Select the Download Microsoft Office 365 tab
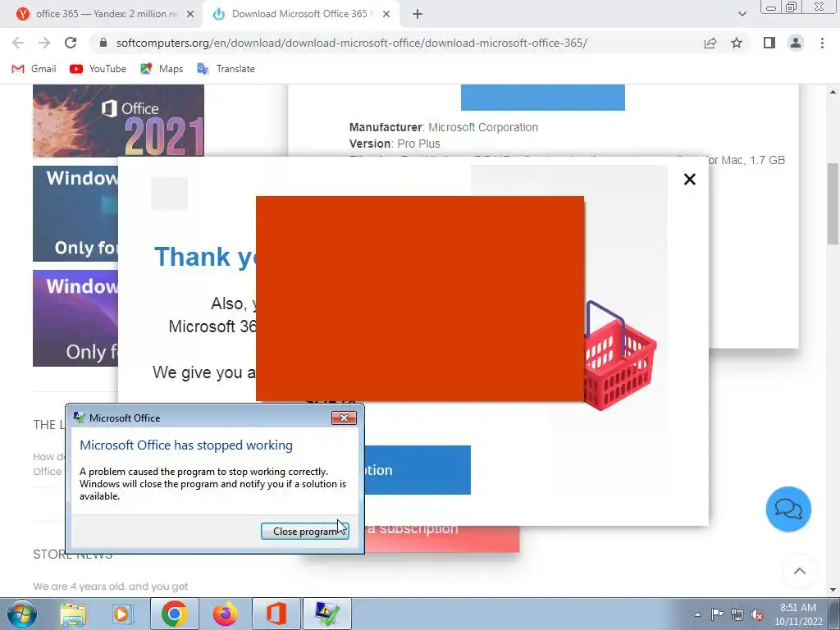Screen dimensions: 840x630 pos(300,14)
